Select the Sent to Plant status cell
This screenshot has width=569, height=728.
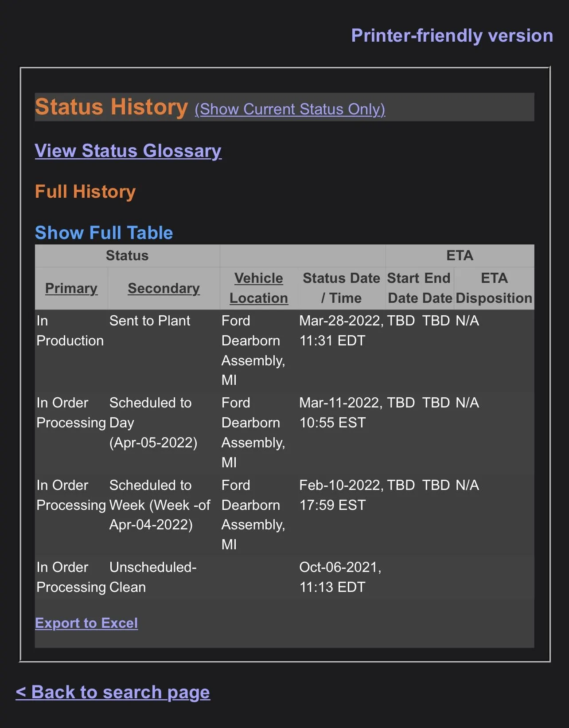point(150,321)
